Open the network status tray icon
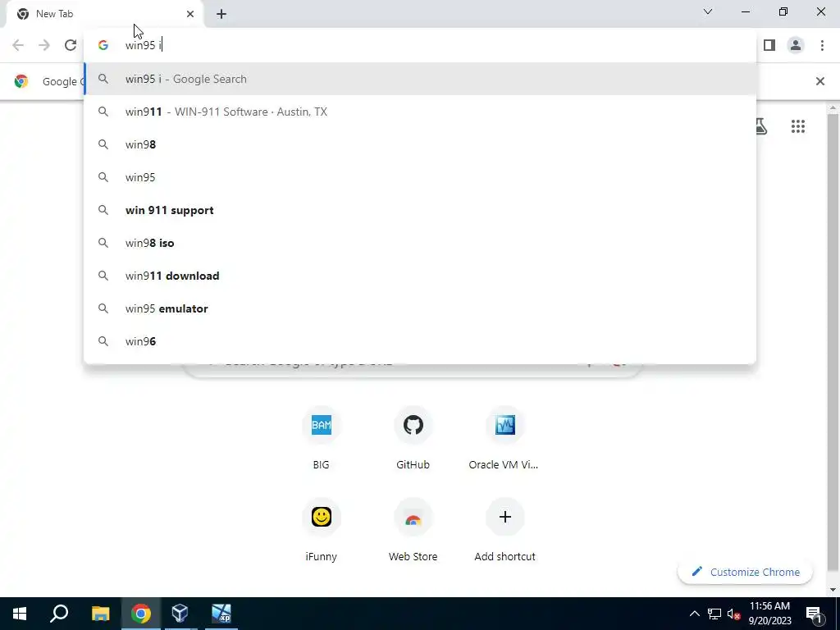Viewport: 840px width, 630px height. click(x=714, y=614)
